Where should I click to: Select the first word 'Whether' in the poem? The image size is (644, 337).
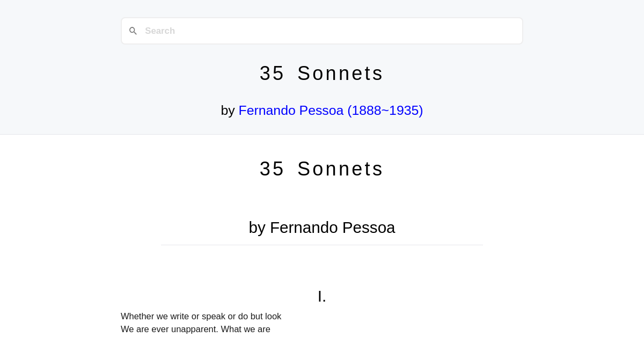136,316
